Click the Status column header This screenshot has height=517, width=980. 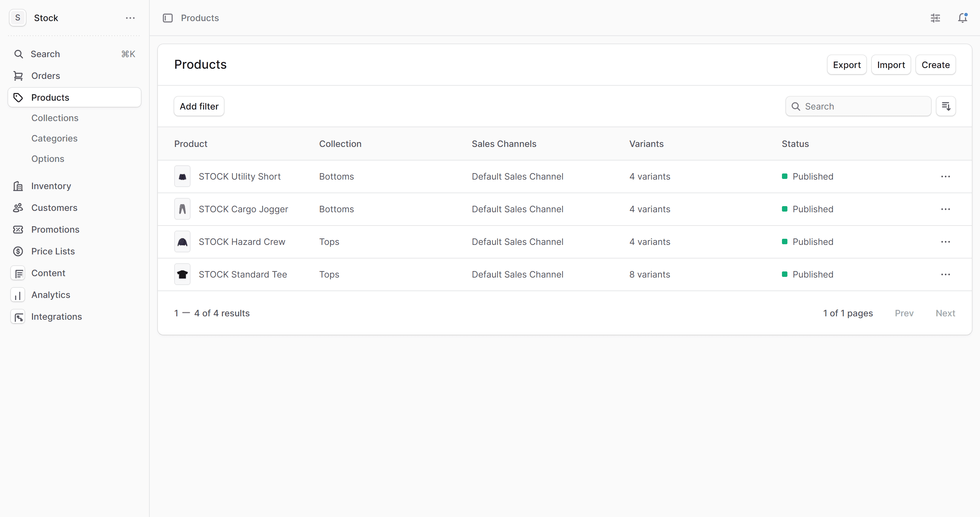[795, 144]
